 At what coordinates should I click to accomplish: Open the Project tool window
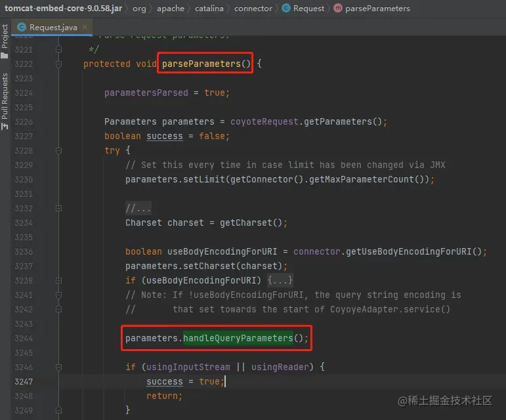(5, 41)
